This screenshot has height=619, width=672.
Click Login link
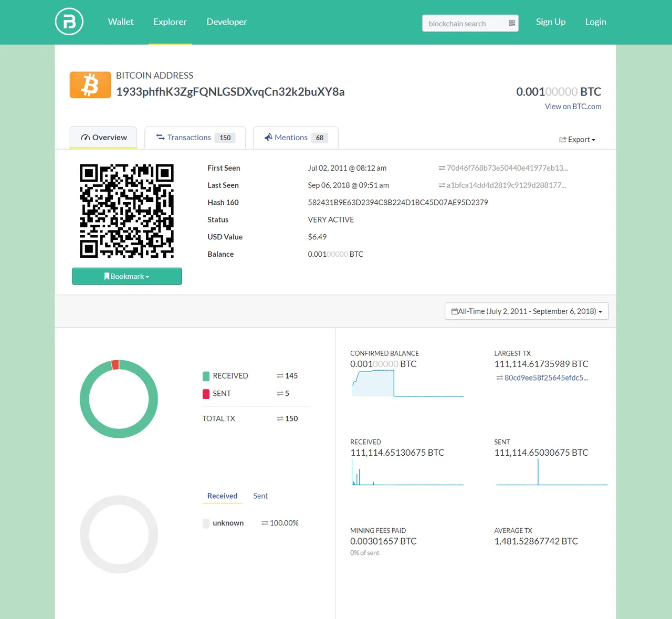(596, 22)
